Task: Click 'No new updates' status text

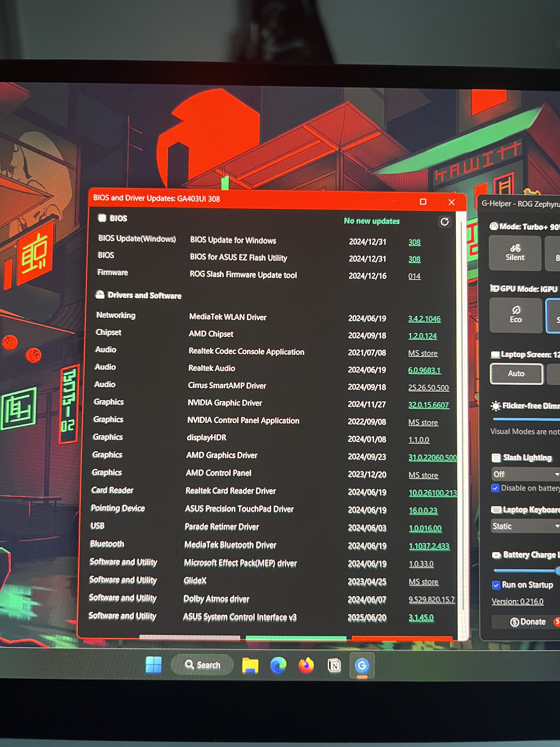Action: 371,221
